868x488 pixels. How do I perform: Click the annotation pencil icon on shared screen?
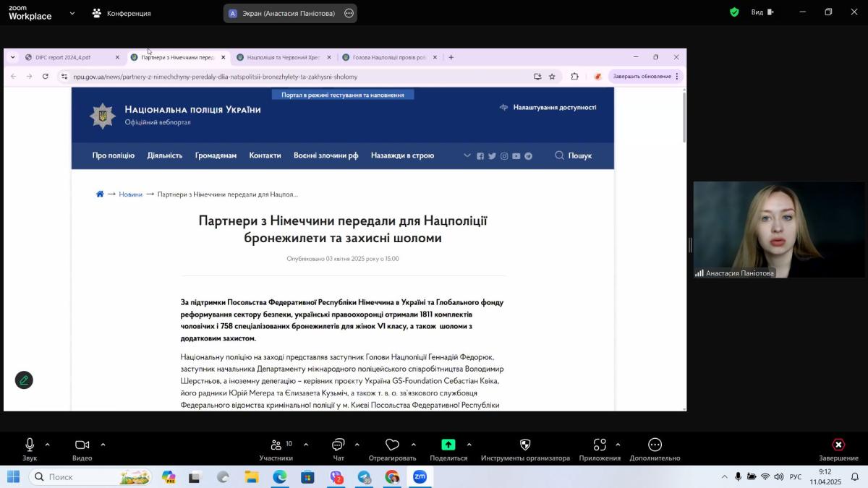[24, 380]
